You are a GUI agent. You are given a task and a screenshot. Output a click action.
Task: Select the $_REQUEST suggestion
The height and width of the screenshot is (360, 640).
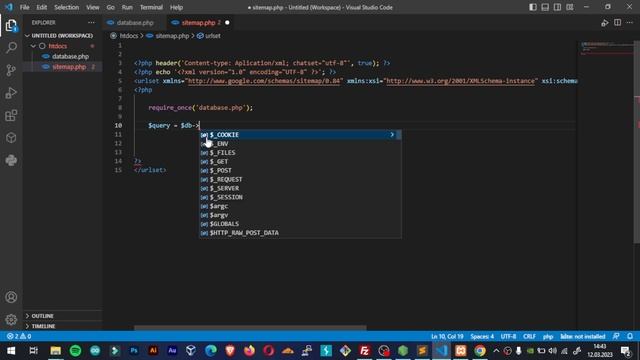[x=300, y=180]
